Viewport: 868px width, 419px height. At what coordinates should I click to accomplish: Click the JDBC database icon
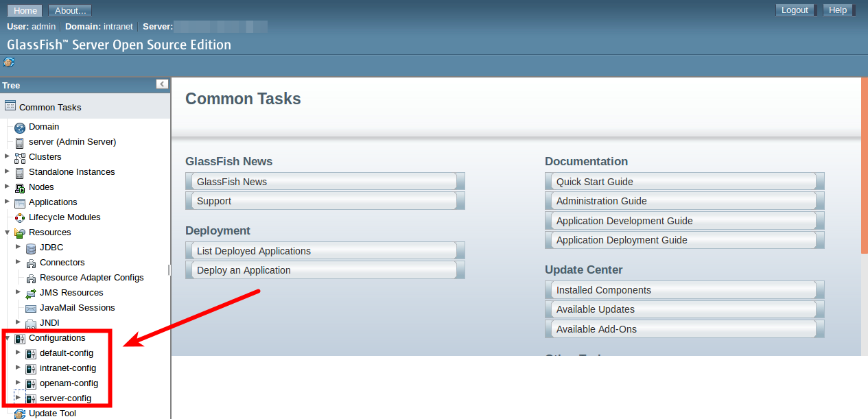[30, 248]
